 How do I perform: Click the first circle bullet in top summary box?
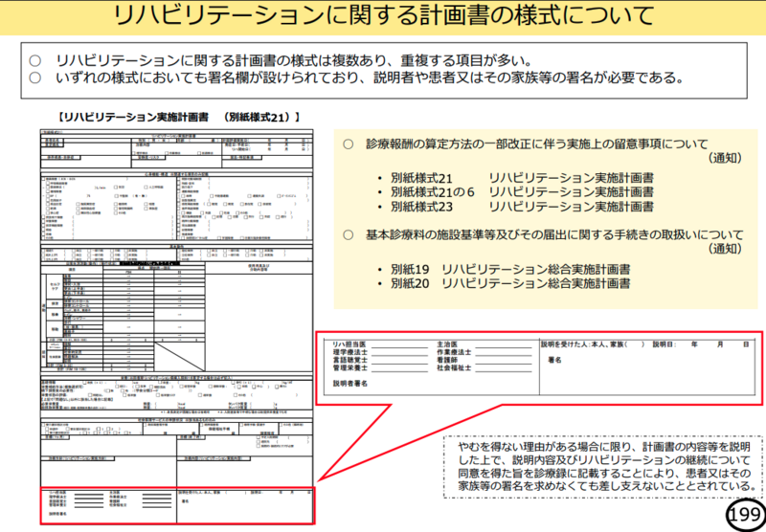click(35, 59)
